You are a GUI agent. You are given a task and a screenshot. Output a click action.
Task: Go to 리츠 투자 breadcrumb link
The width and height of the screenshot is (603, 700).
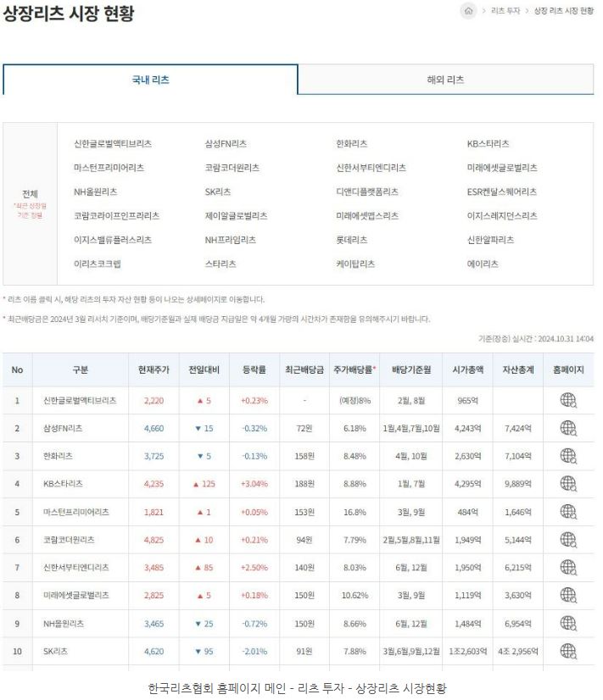pyautogui.click(x=505, y=11)
